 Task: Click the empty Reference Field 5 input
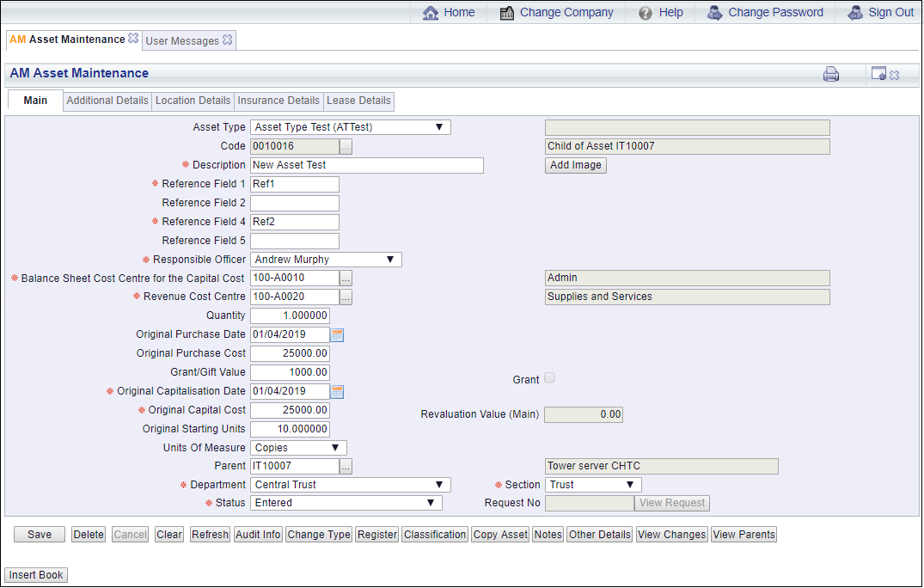[295, 241]
